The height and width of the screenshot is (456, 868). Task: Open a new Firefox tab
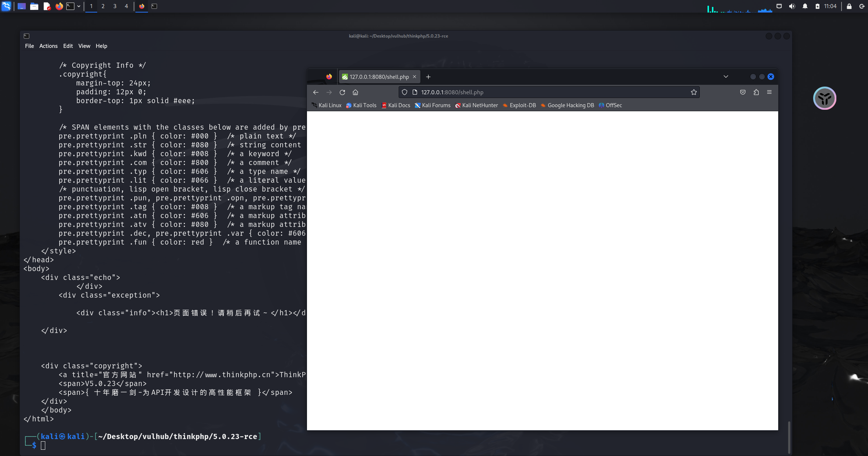pos(428,77)
